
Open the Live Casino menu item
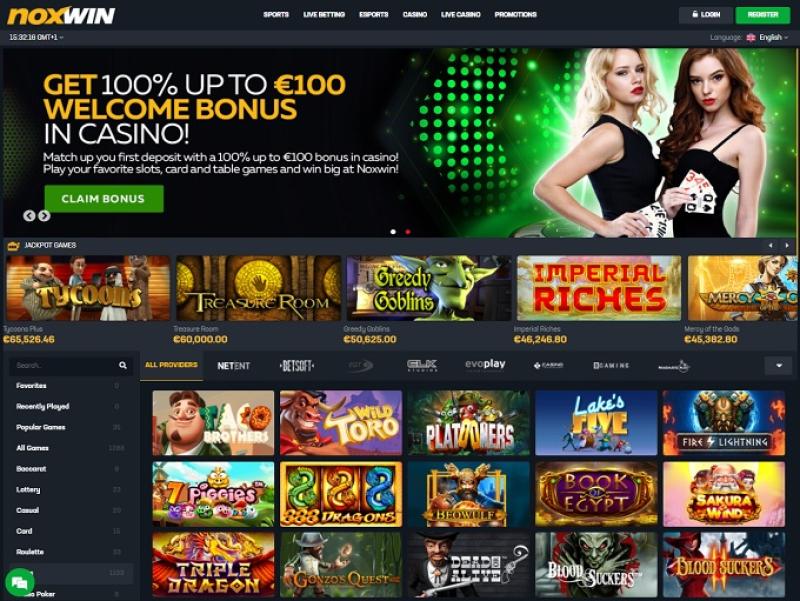[x=461, y=15]
